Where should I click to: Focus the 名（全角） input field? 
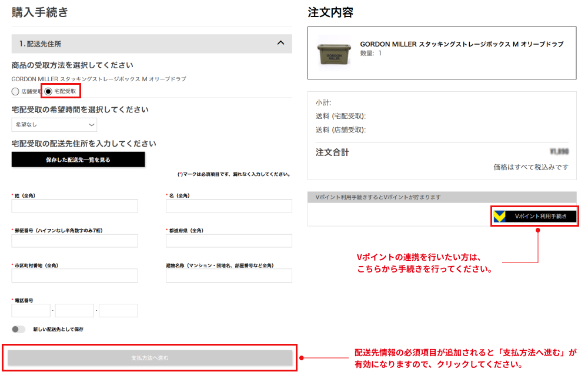[229, 206]
